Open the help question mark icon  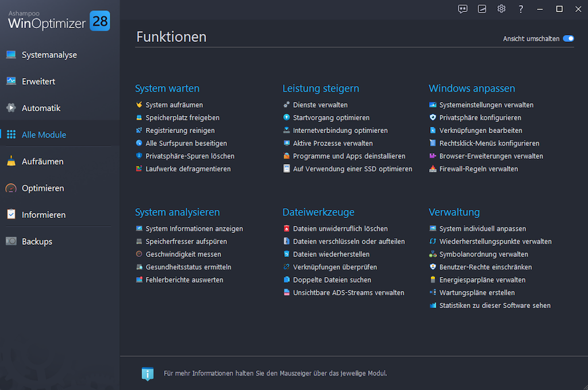521,9
